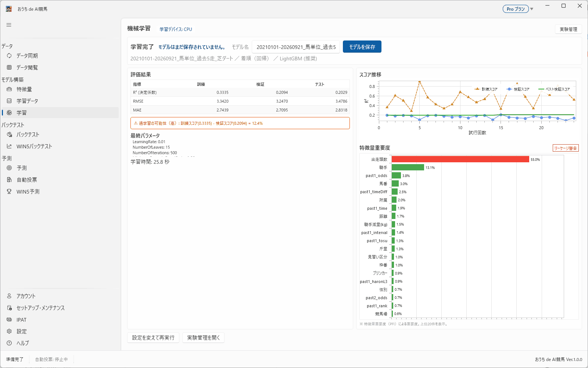Screen dimensions: 588x368
Task: Click the 学習 brain icon
Action: (x=9, y=113)
